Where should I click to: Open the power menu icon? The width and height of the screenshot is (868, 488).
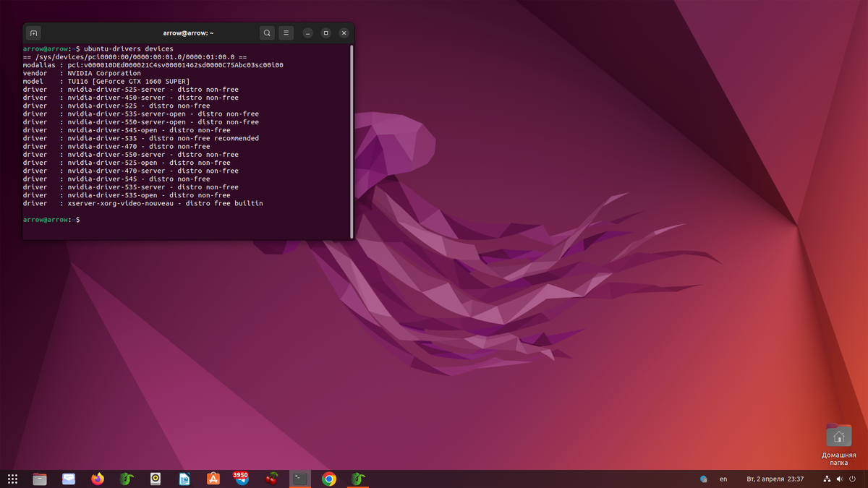[x=853, y=479]
